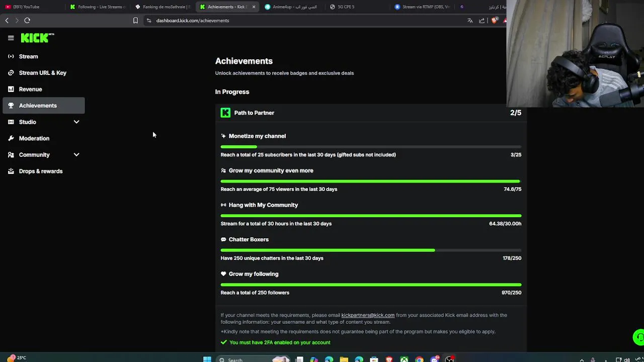Click the Windows taskbar Search box
This screenshot has height=362, width=644.
254,359
